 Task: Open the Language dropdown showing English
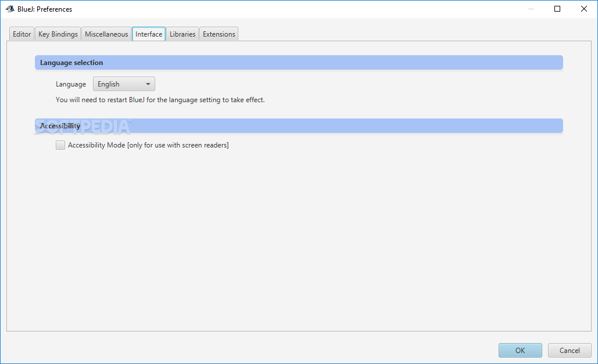click(x=124, y=84)
